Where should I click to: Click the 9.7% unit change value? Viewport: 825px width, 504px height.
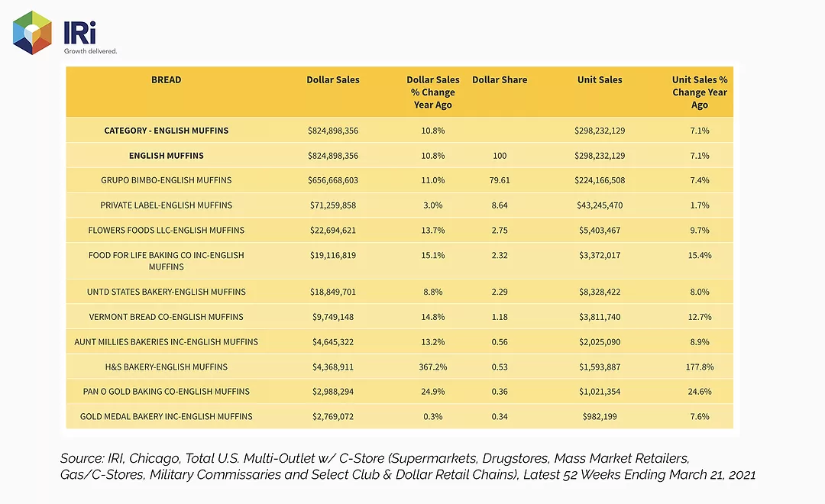(x=700, y=230)
